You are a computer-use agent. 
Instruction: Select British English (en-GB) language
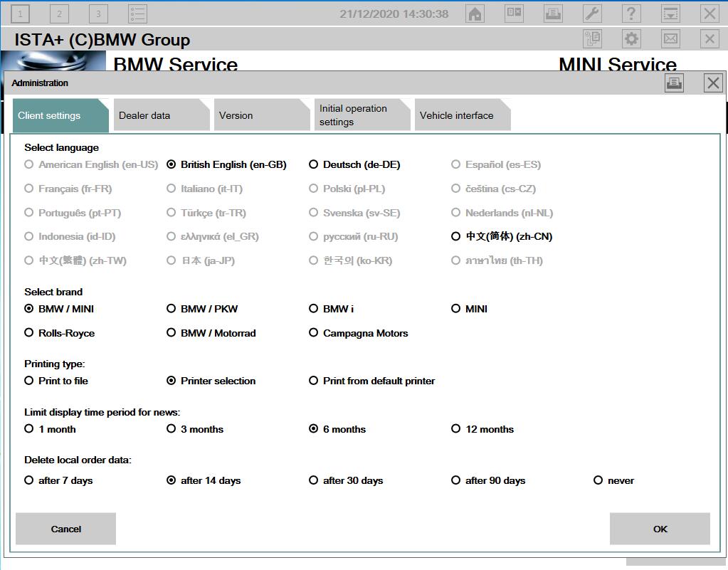pos(226,164)
